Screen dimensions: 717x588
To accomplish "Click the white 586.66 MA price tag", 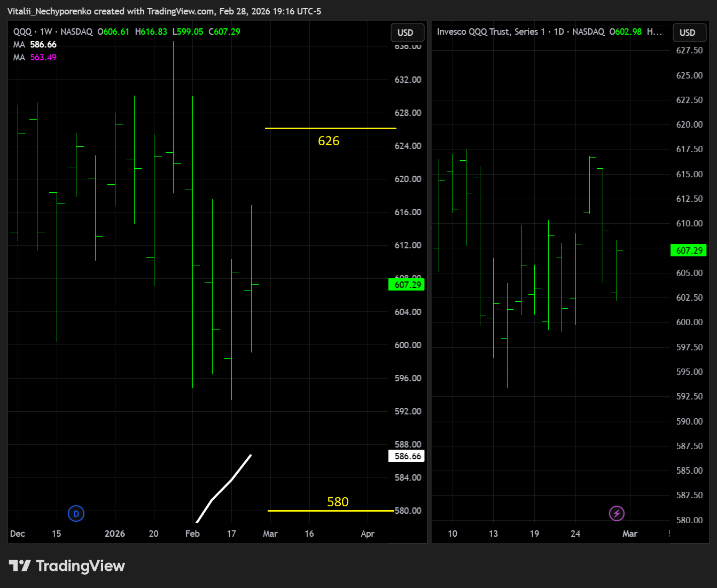I will pos(407,456).
